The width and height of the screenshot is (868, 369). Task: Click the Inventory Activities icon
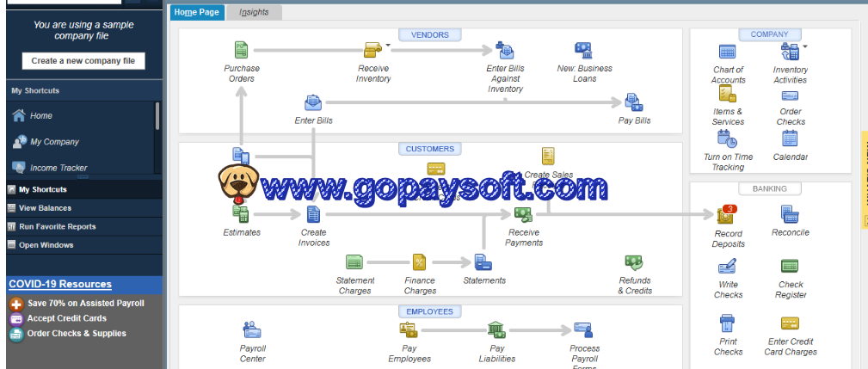point(790,52)
